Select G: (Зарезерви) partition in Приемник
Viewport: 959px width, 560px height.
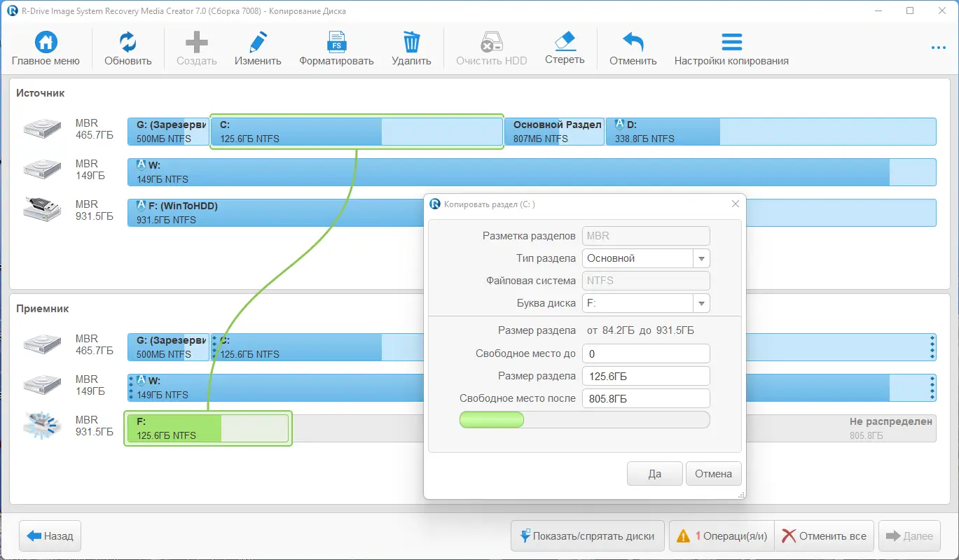click(168, 347)
